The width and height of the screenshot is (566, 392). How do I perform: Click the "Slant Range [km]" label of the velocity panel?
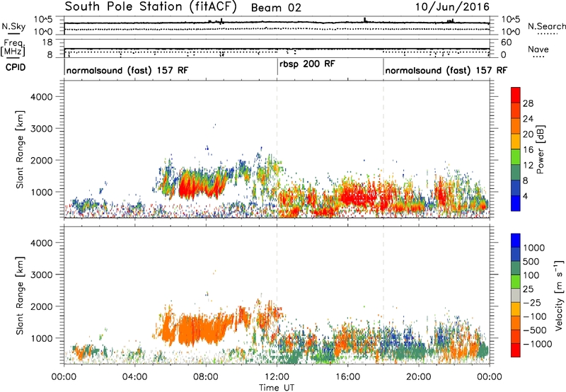pyautogui.click(x=20, y=296)
